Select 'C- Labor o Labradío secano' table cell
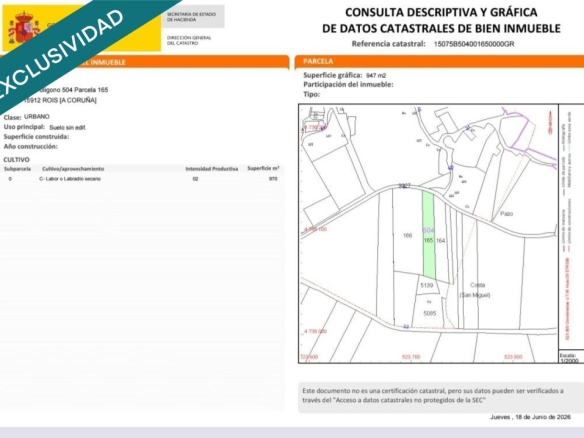The height and width of the screenshot is (438, 584). coord(70,179)
